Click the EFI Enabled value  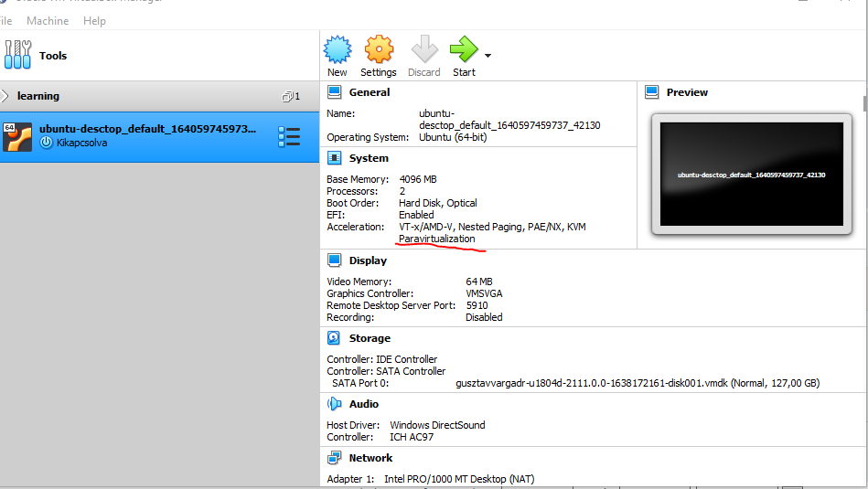tap(416, 215)
